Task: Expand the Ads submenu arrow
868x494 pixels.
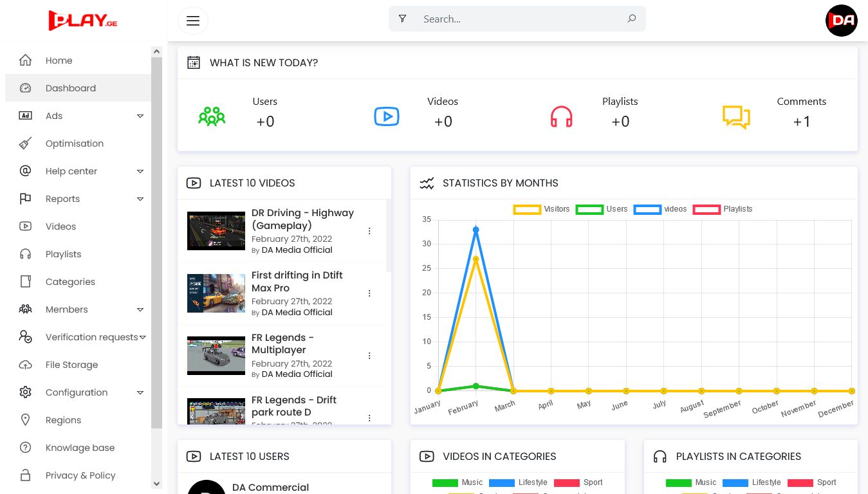Action: click(140, 116)
